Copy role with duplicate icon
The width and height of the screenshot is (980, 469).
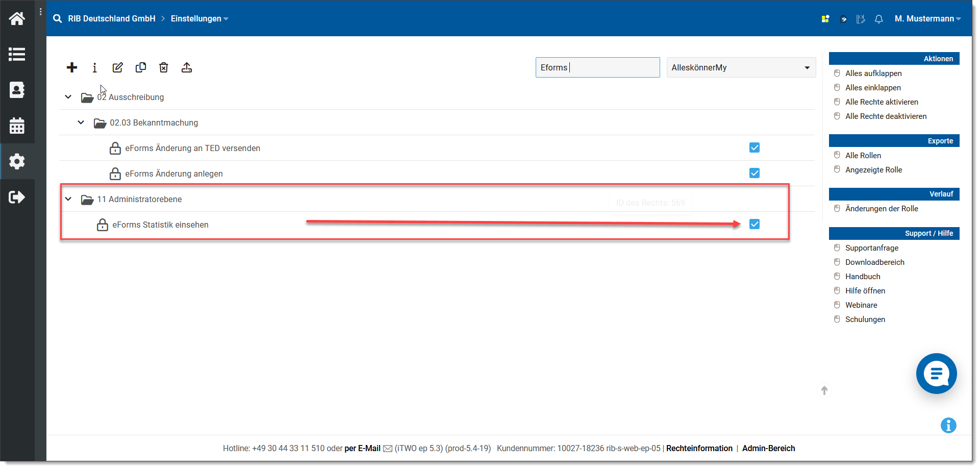click(141, 67)
